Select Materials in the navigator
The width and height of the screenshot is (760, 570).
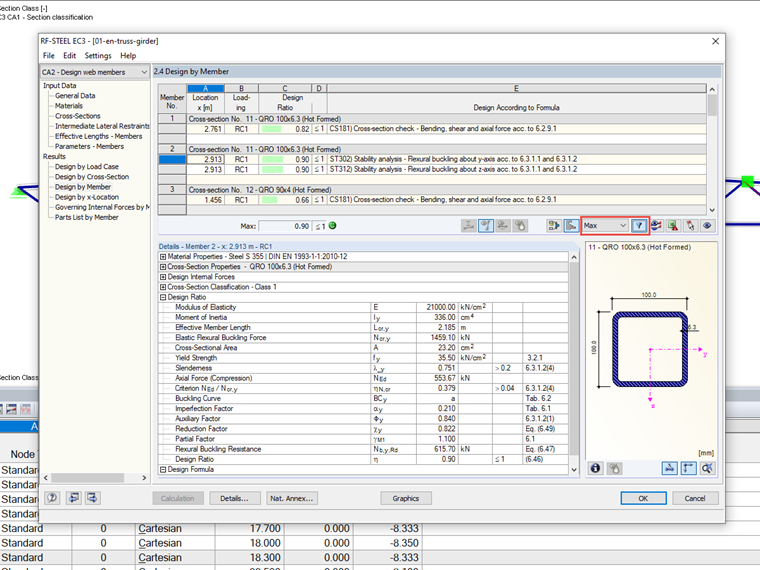(x=69, y=106)
